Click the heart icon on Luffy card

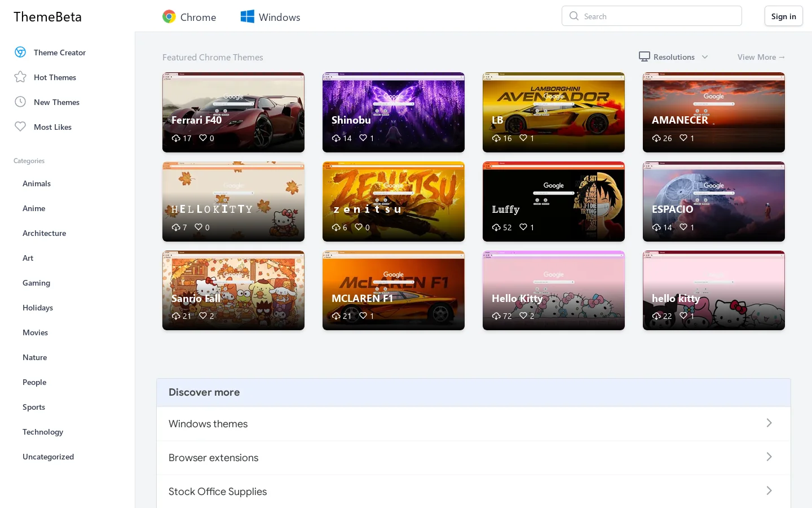pos(523,227)
